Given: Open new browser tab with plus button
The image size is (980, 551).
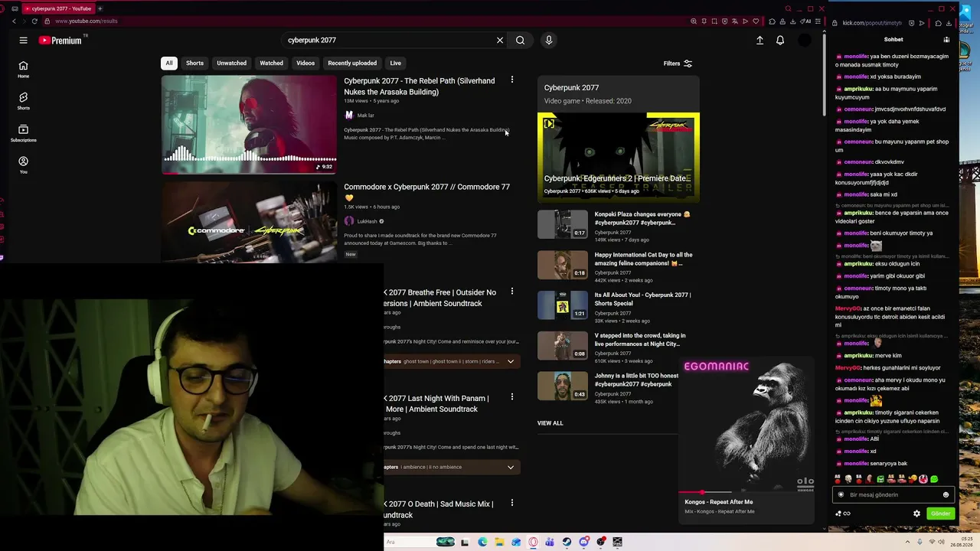Looking at the screenshot, I should pyautogui.click(x=100, y=8).
